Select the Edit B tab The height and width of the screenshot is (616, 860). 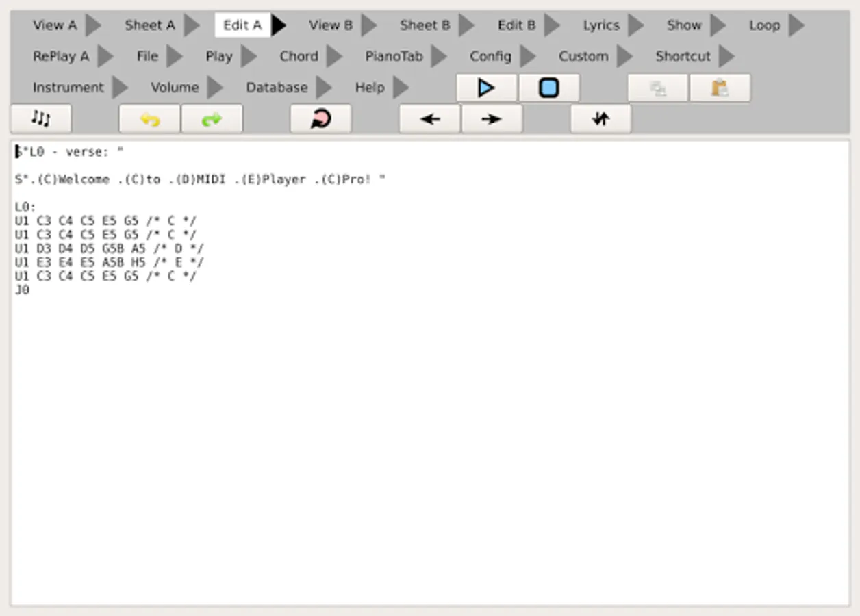(x=517, y=25)
